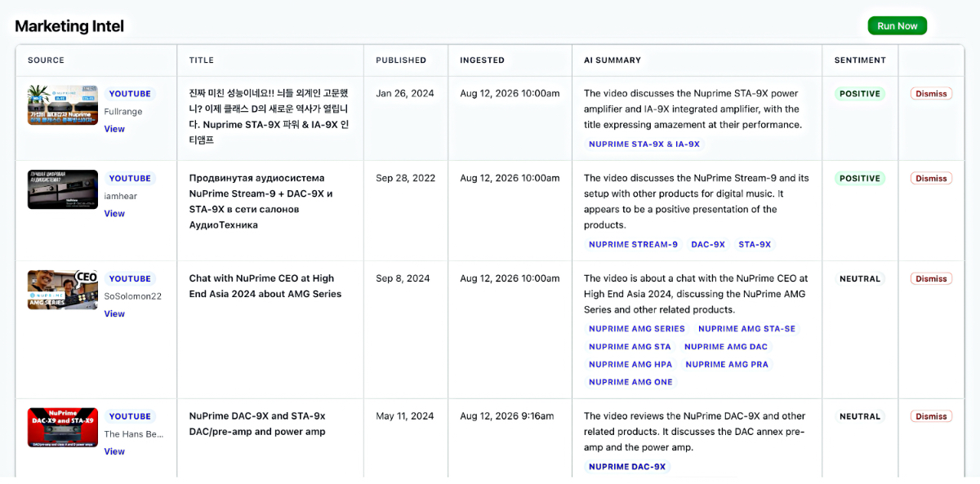This screenshot has height=484, width=980.
Task: Click AI summary reviewing NuPrime DAC-9X
Action: tap(695, 433)
